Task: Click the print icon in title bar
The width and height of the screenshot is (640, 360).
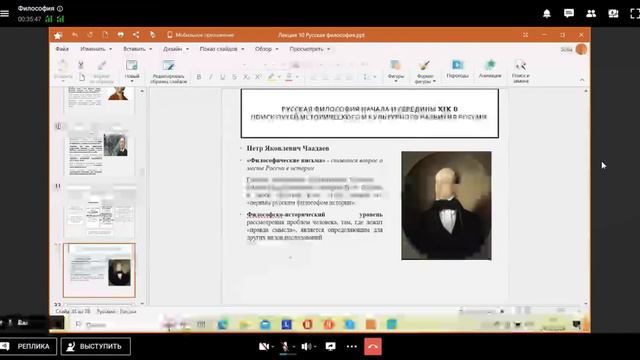Action: [x=120, y=35]
